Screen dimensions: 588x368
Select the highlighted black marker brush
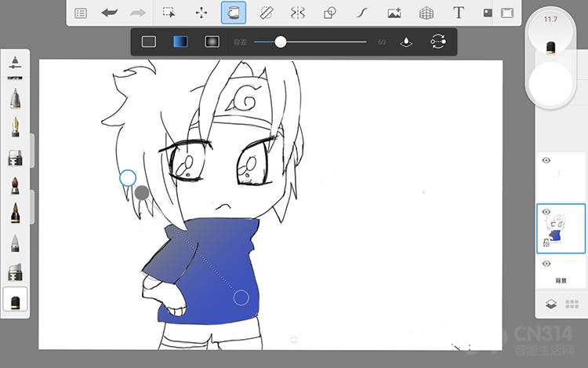point(15,300)
